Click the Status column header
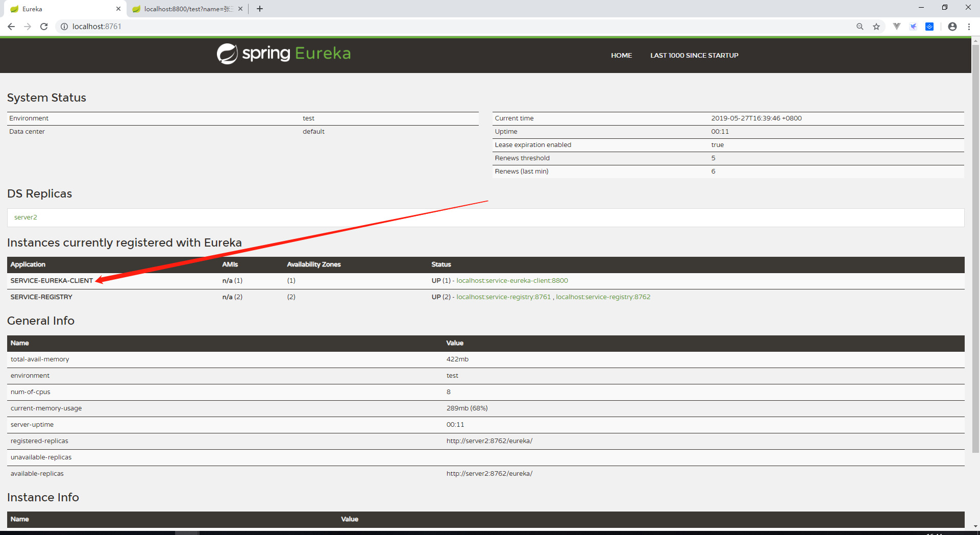The height and width of the screenshot is (535, 980). pyautogui.click(x=441, y=264)
